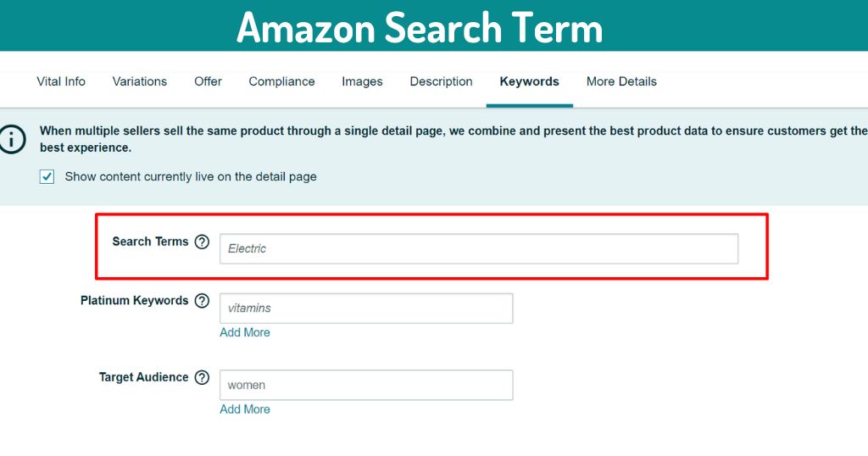Uncheck Show content currently live checkbox
This screenshot has height=456, width=868.
tap(47, 177)
